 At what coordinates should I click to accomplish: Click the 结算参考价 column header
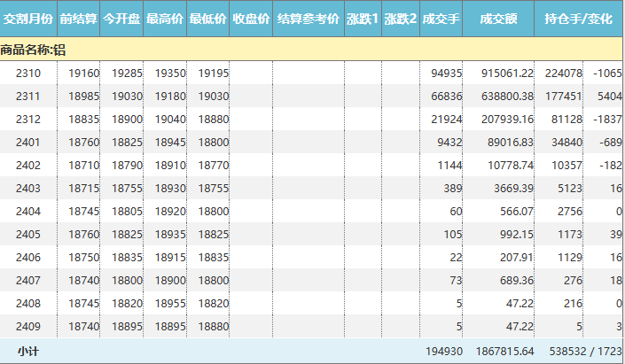point(308,19)
